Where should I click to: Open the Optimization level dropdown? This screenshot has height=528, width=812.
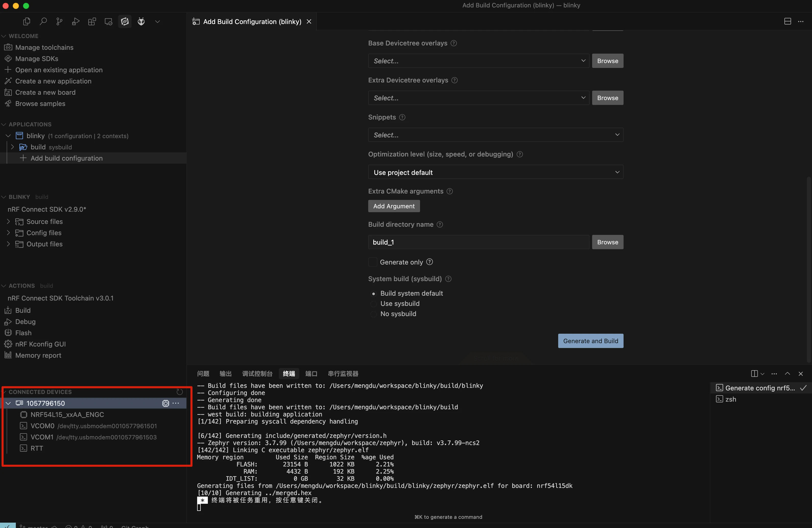coord(495,172)
